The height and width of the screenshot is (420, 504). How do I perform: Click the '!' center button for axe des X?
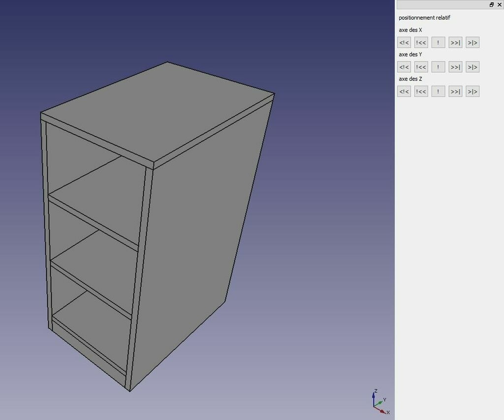click(438, 42)
